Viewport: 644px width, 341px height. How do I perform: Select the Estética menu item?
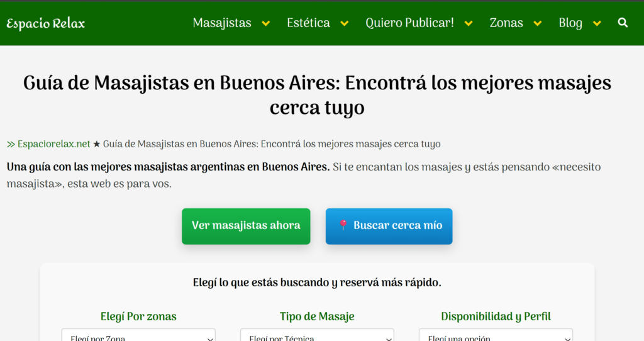coord(308,23)
